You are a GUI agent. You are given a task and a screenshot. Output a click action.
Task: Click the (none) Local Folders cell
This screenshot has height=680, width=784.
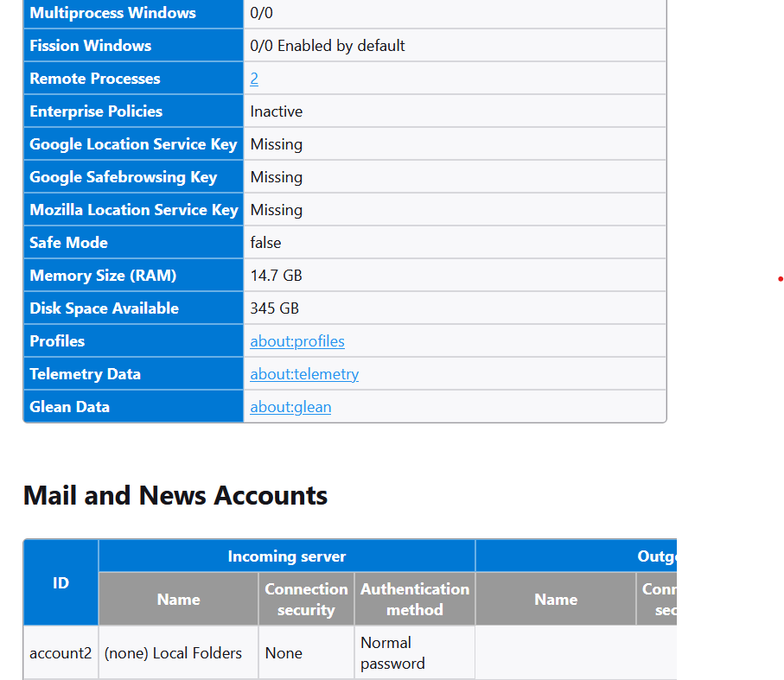(173, 653)
